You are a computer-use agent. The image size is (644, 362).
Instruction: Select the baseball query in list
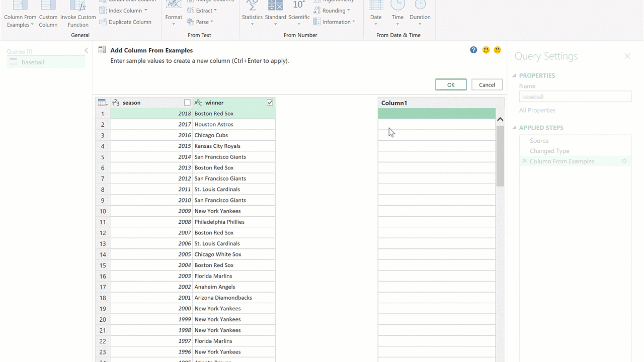pyautogui.click(x=33, y=62)
